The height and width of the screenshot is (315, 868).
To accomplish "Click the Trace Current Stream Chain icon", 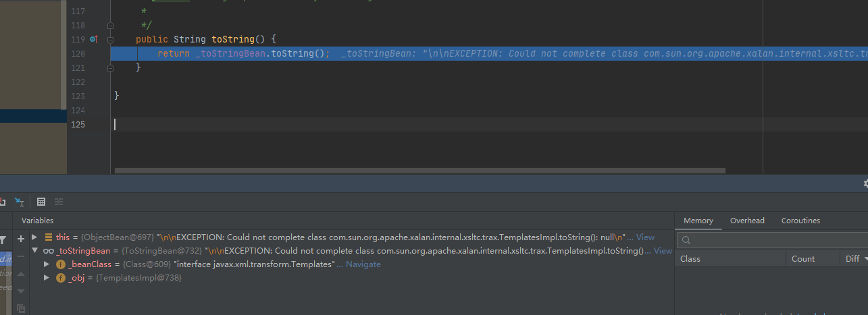I will [59, 202].
